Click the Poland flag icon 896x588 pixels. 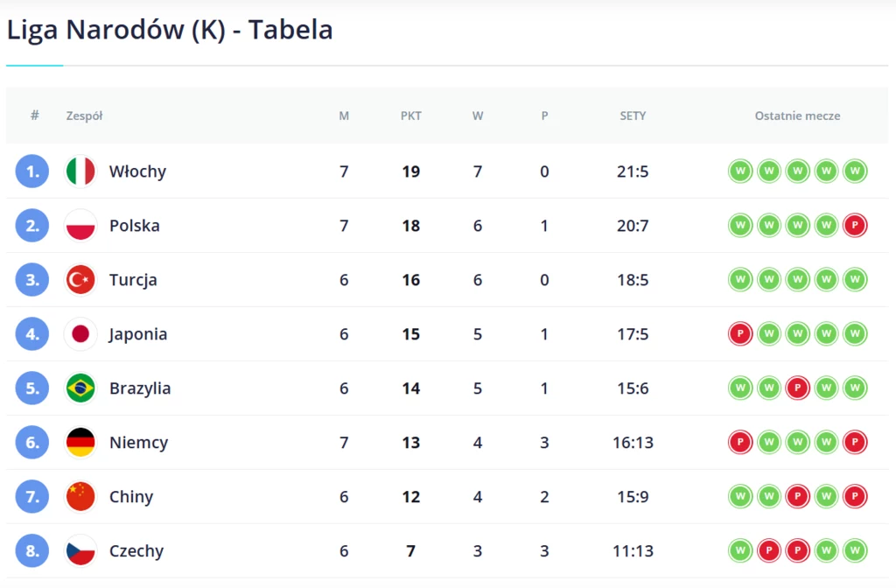click(x=80, y=225)
